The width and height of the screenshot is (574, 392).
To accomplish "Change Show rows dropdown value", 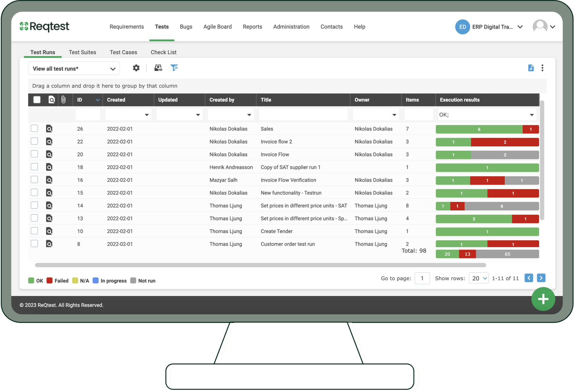I will [x=479, y=278].
